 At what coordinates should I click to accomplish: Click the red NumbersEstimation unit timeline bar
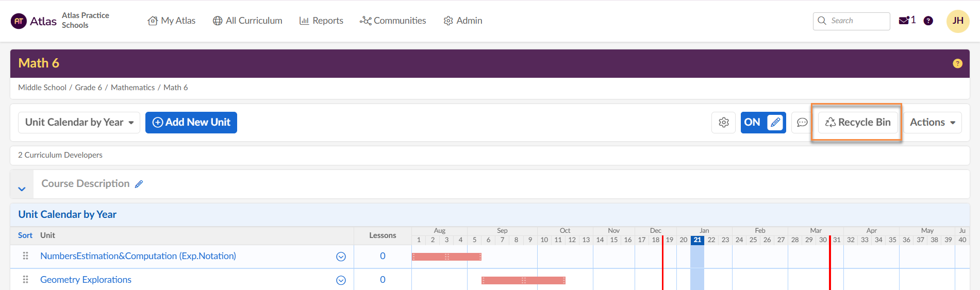click(446, 257)
